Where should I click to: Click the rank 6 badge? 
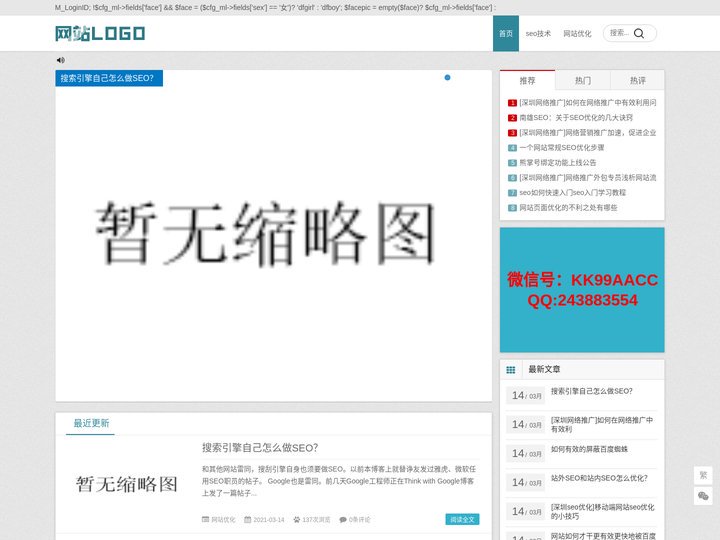tap(512, 178)
